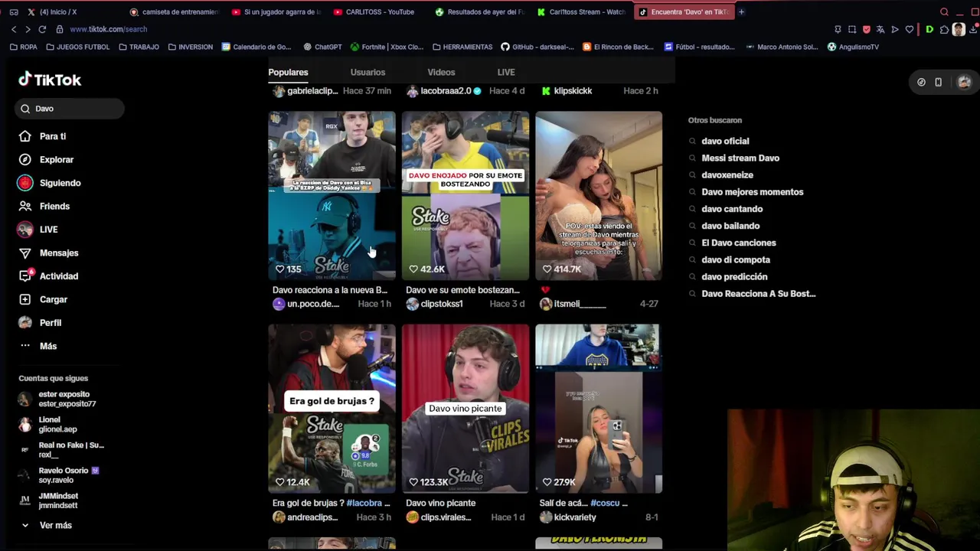Select suggestion davo predicción
Screen dimensions: 980x551
[x=734, y=276]
